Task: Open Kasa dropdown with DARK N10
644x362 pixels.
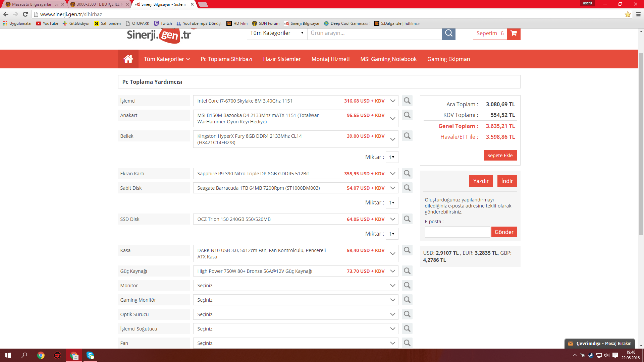Action: tap(296, 253)
